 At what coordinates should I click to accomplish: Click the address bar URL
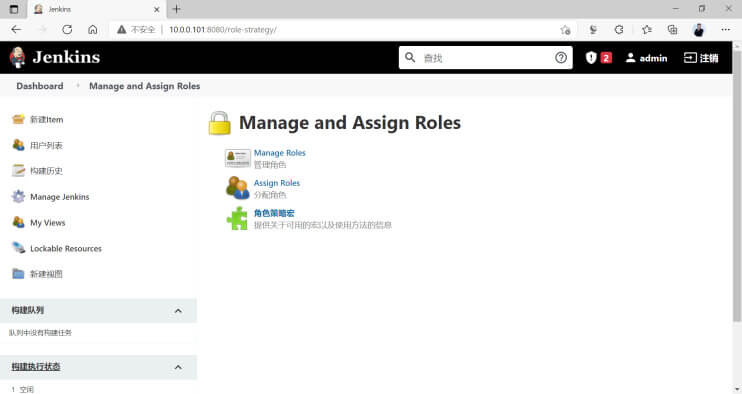[x=223, y=29]
